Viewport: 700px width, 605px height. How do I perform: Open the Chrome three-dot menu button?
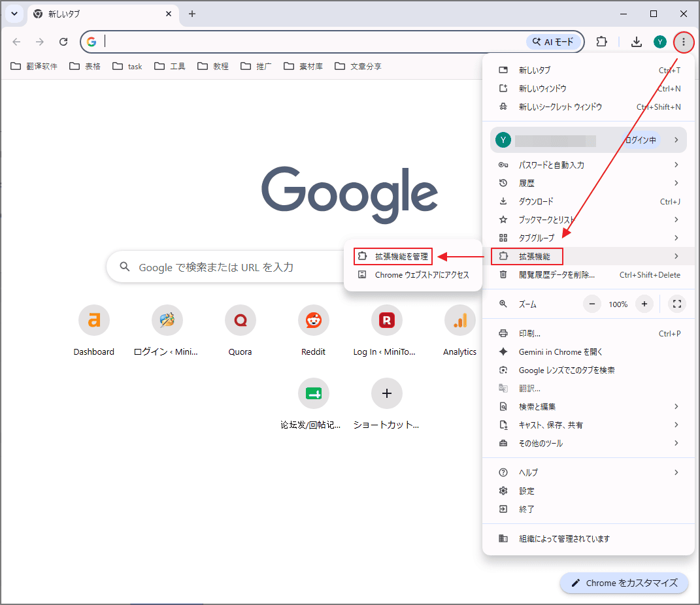[683, 42]
